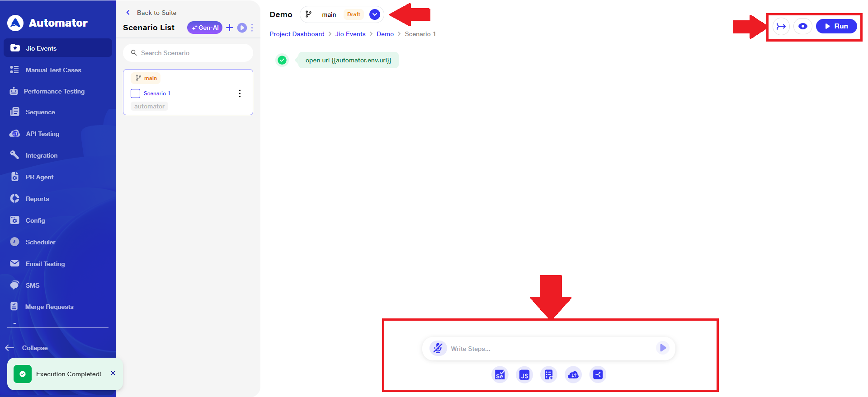Open the JS code icon
868x397 pixels.
click(x=524, y=374)
